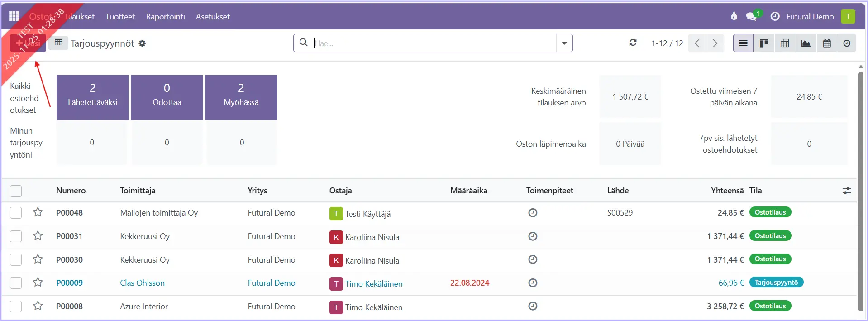The image size is (868, 321).
Task: Click the chat messages icon with badge
Action: 751,16
